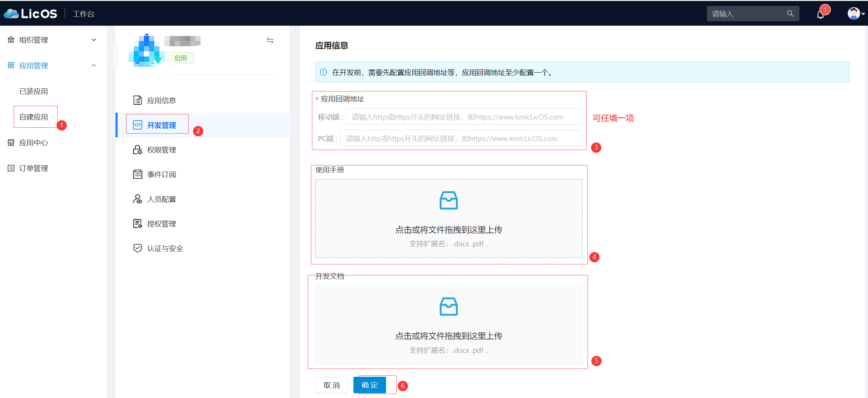Click the 开发文档 upload drop area text
This screenshot has width=868, height=398.
tap(449, 336)
